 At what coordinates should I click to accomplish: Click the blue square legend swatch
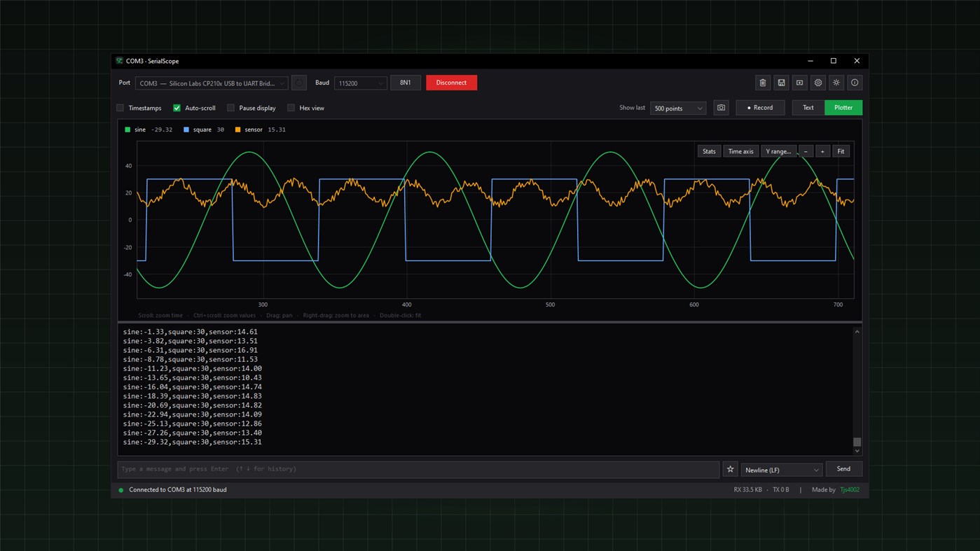pos(186,130)
